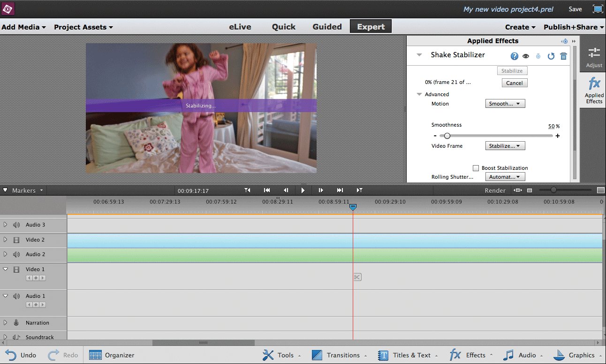Toggle Video 1 track film icon
The image size is (606, 364).
(16, 269)
